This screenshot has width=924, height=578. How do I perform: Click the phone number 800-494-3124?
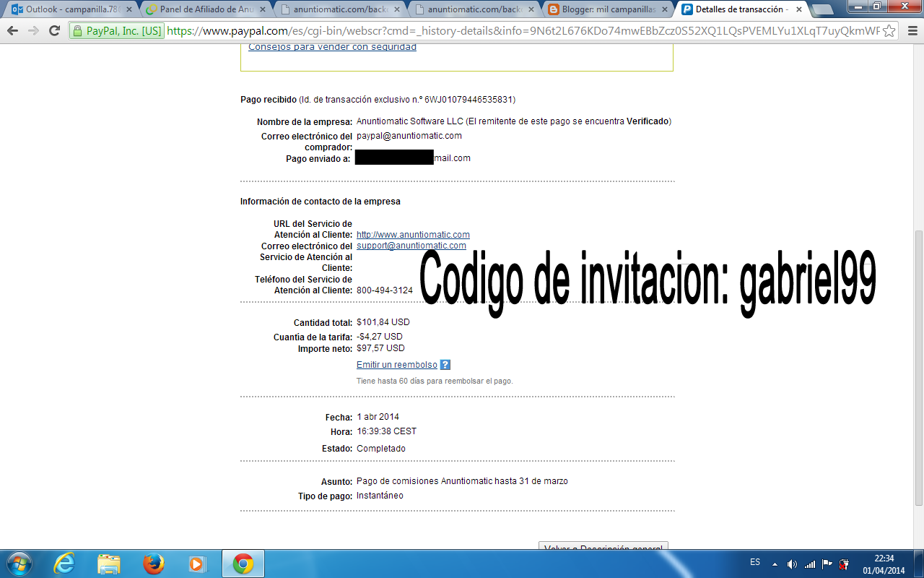coord(385,290)
